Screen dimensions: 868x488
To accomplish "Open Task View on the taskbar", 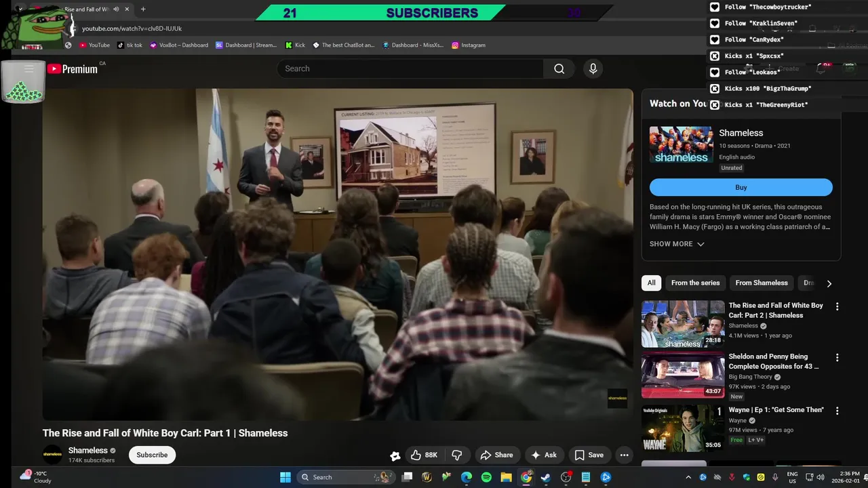I will (x=408, y=477).
